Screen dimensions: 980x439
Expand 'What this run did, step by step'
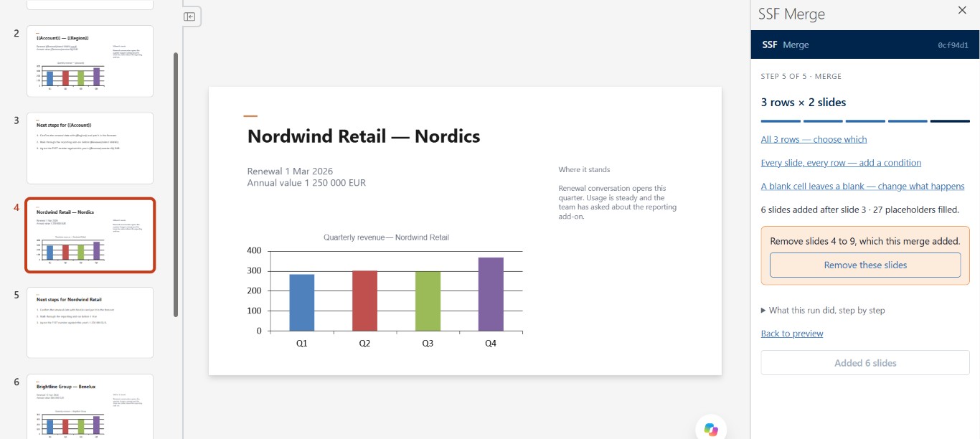823,311
